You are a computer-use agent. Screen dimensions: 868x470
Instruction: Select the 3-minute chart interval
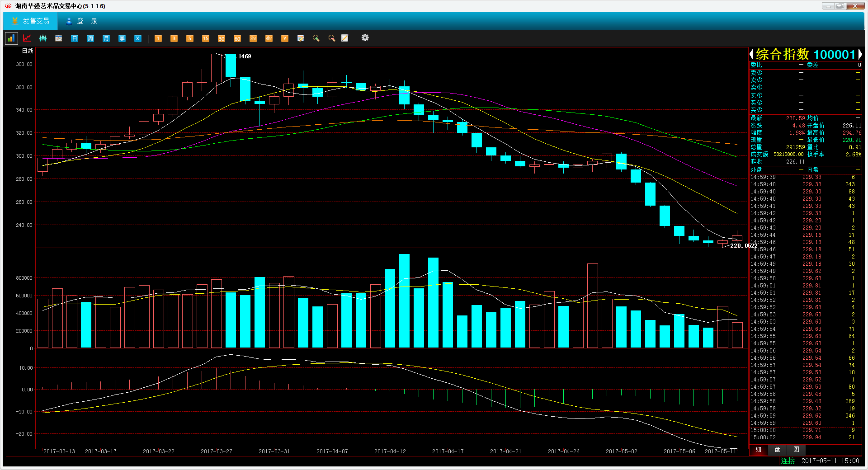point(174,38)
